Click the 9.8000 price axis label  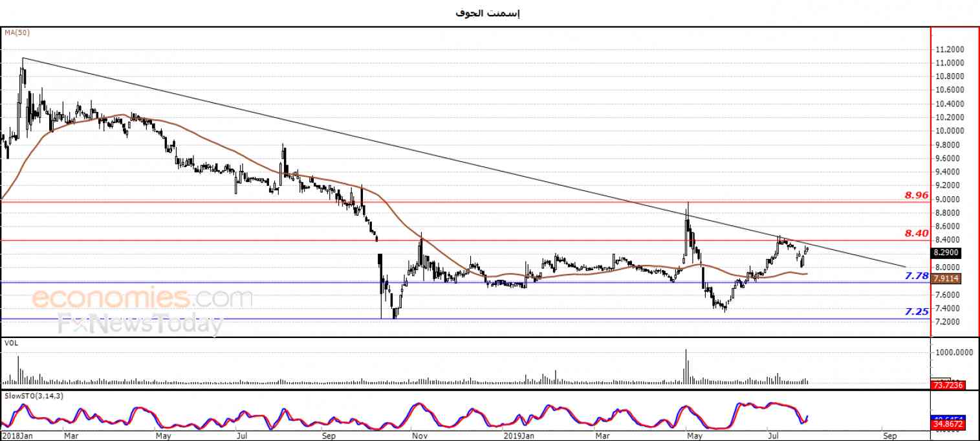click(947, 145)
